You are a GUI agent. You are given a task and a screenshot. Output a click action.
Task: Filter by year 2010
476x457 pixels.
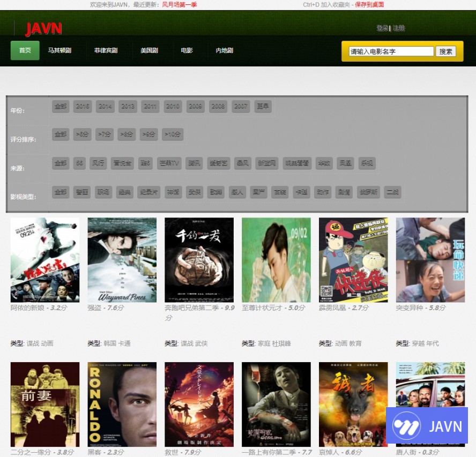point(173,106)
